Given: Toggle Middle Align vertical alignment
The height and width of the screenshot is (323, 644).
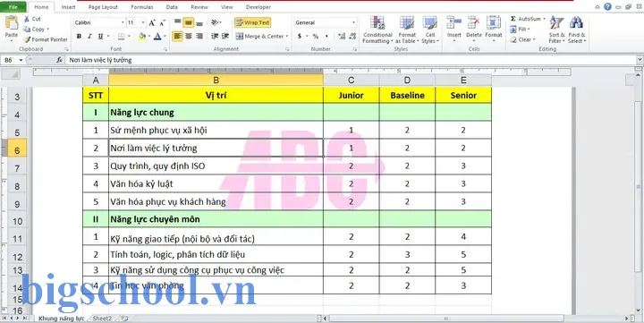Looking at the screenshot, I should (189, 22).
